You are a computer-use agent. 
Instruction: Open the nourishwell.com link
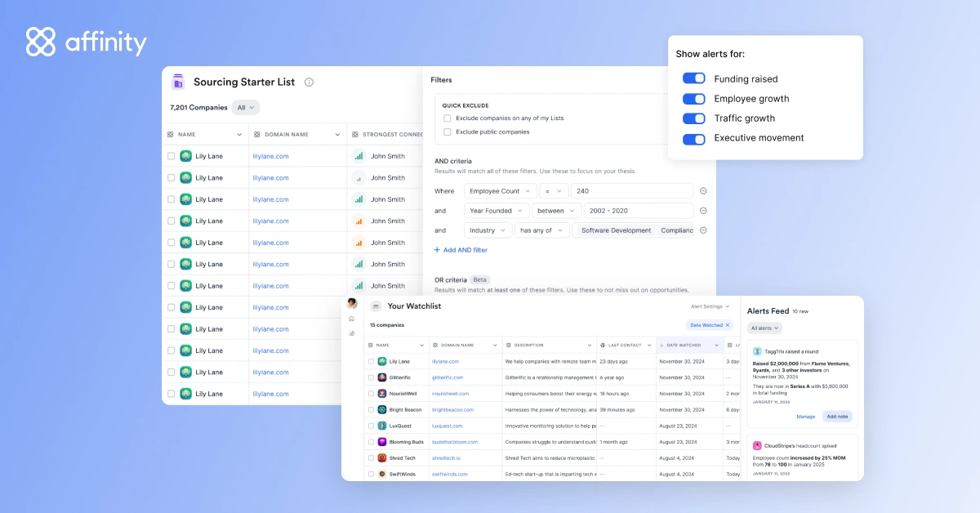click(451, 394)
